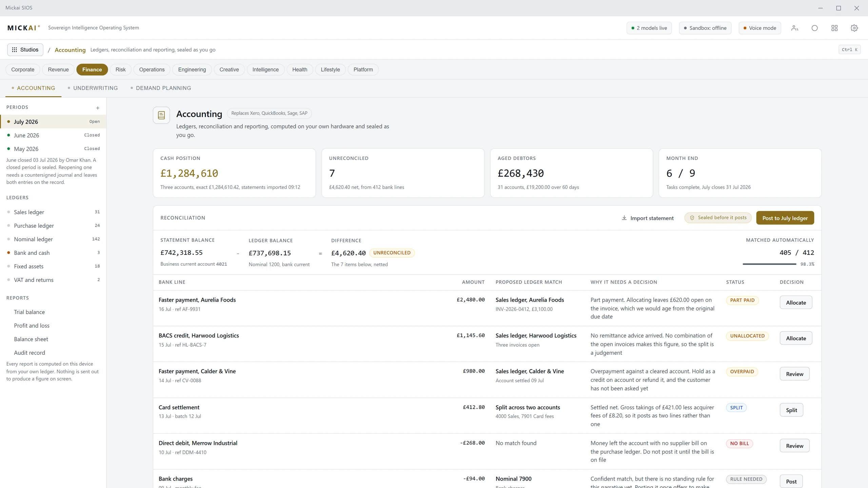Click the Unreconciled summary card

403,173
